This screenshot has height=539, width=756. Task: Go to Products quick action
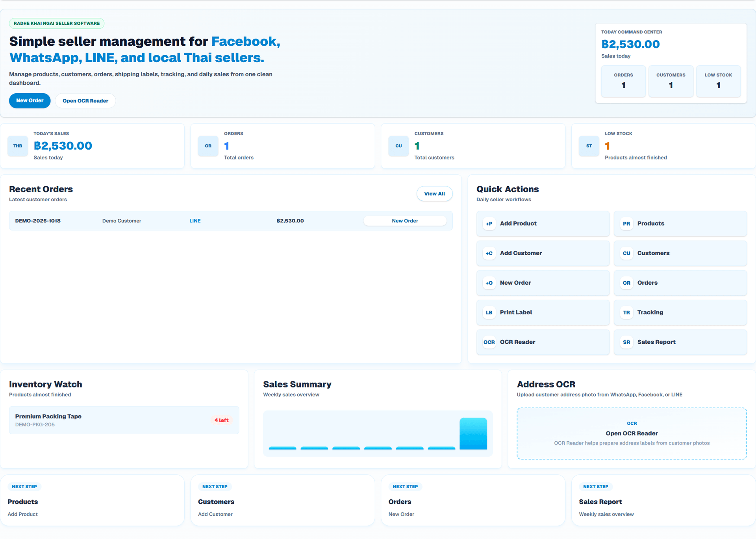pos(680,224)
